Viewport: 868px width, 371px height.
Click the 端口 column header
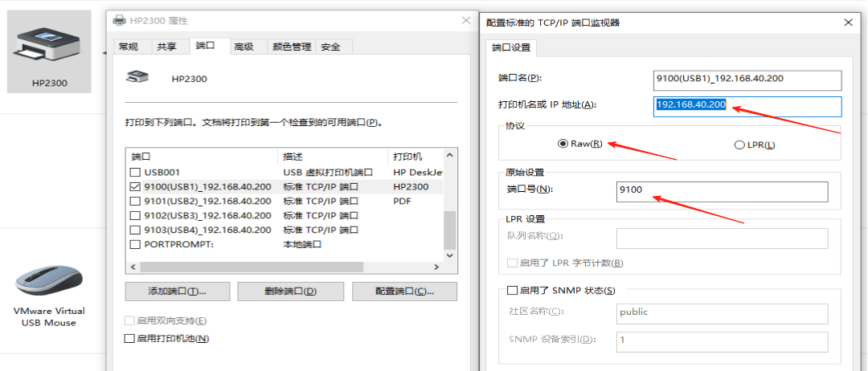click(203, 157)
